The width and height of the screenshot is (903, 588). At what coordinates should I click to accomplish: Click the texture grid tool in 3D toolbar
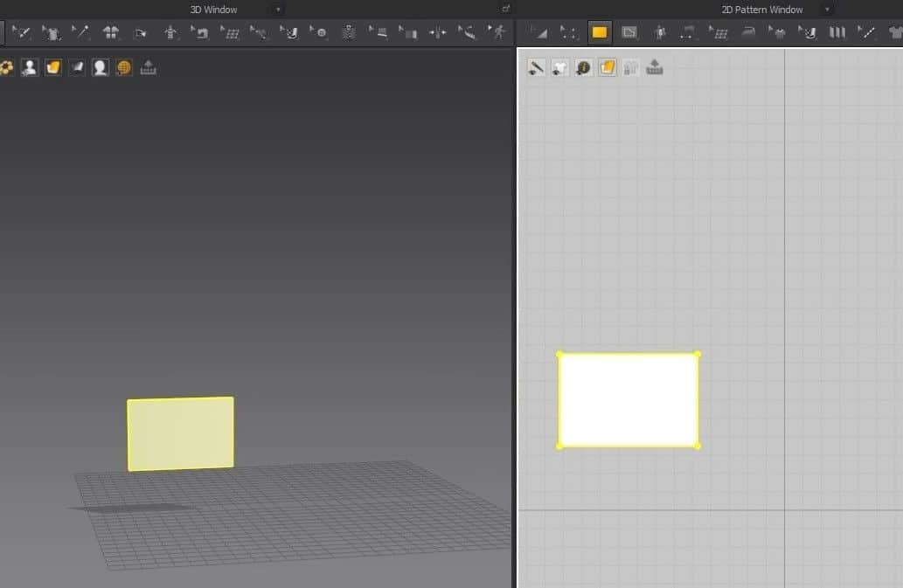pos(230,33)
